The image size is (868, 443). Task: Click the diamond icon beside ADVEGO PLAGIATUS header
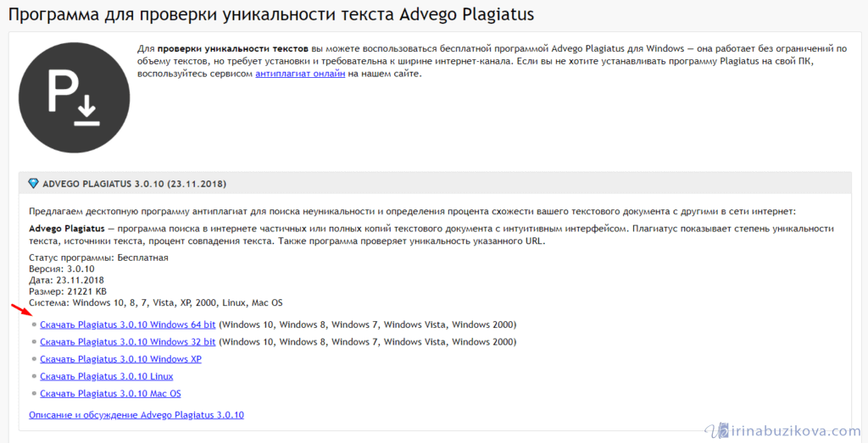click(x=33, y=184)
